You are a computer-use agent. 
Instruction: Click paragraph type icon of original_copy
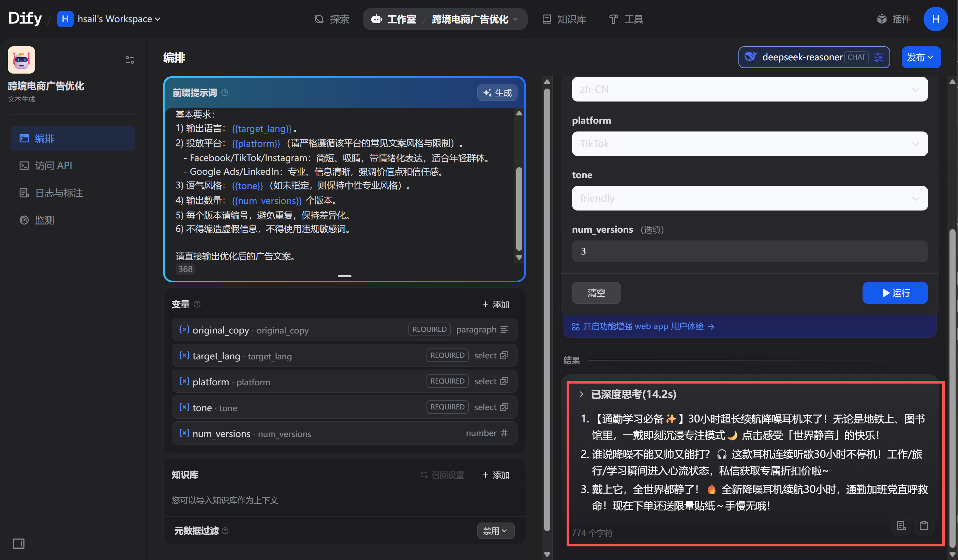point(504,329)
